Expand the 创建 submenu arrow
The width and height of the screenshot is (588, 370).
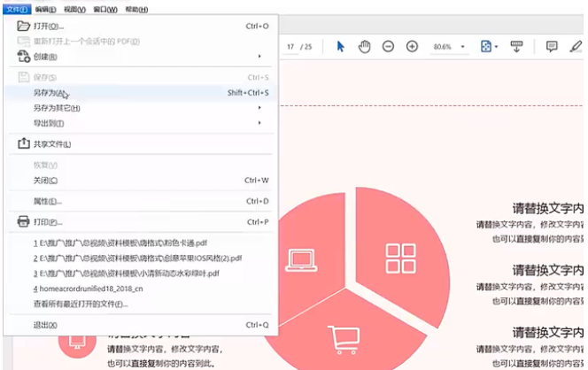pyautogui.click(x=259, y=57)
